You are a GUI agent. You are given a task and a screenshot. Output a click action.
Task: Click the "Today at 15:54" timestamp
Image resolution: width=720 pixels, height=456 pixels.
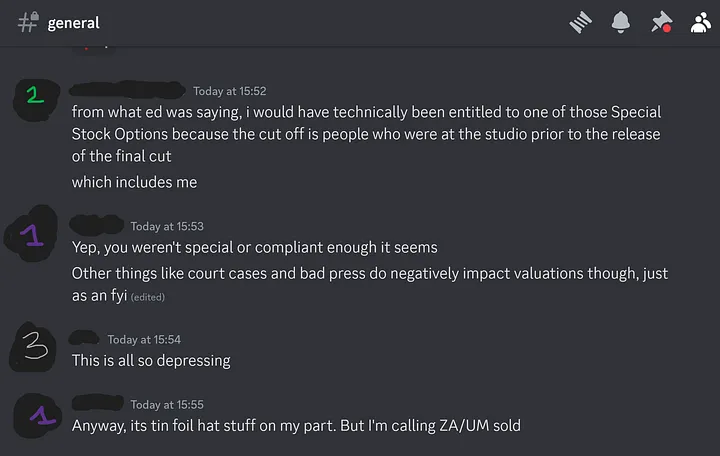144,340
